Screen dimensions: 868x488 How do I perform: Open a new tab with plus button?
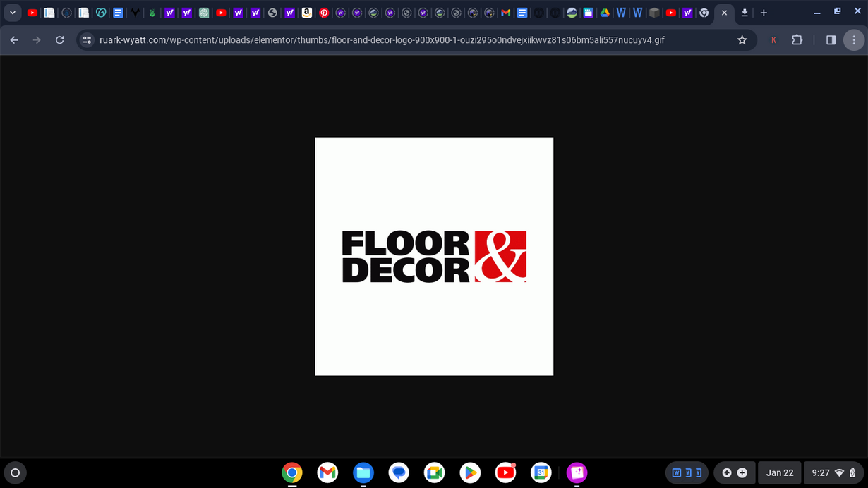coord(764,13)
